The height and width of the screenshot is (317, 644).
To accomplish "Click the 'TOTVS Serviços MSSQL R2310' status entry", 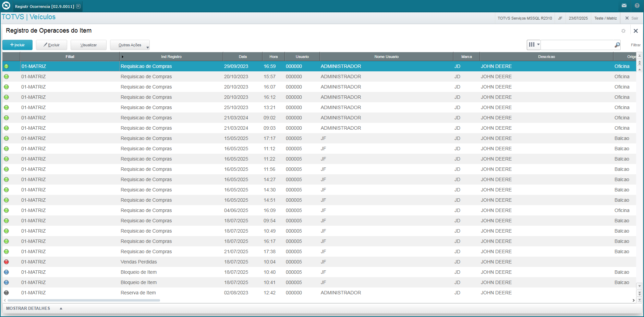I will click(525, 18).
